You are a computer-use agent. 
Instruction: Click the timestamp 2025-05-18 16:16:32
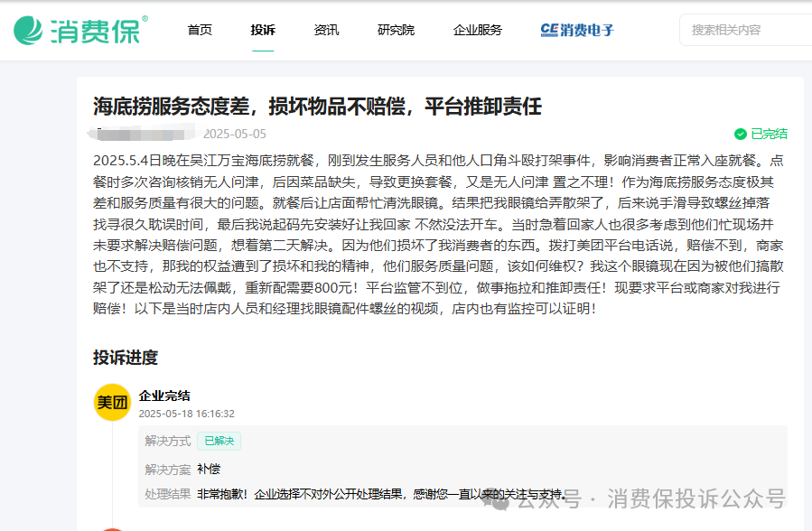click(x=186, y=414)
